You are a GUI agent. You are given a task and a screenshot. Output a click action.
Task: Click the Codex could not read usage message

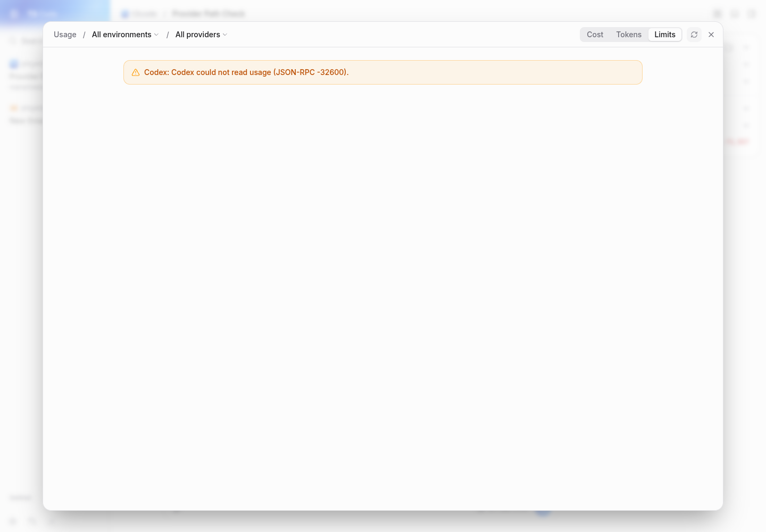(x=246, y=72)
